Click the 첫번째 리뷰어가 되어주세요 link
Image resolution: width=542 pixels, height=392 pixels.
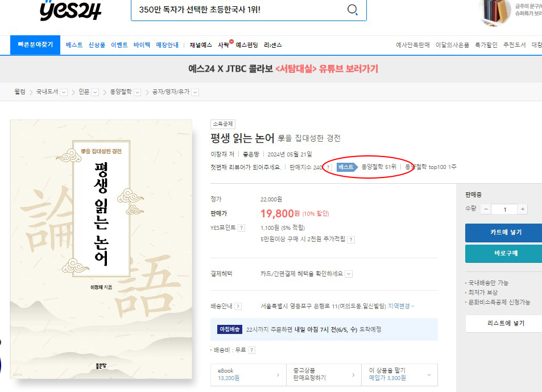coord(246,167)
